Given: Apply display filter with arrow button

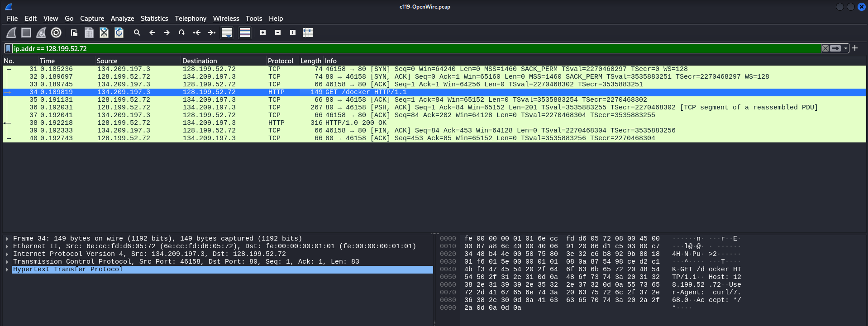Looking at the screenshot, I should click(x=835, y=48).
